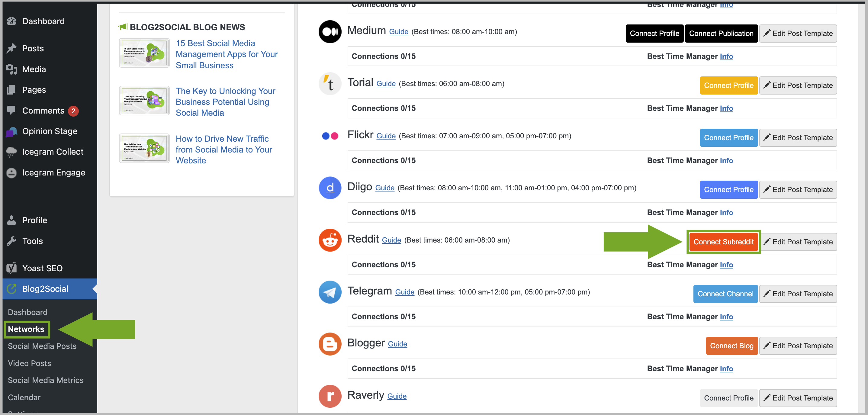
Task: Open Networks in Blog2Social submenu
Action: (x=26, y=329)
